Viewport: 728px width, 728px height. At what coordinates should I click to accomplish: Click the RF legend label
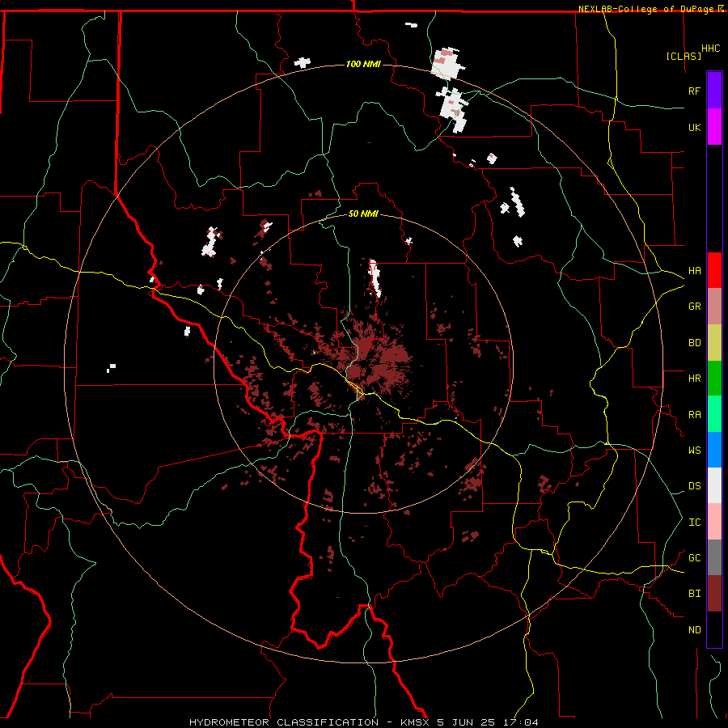click(695, 91)
